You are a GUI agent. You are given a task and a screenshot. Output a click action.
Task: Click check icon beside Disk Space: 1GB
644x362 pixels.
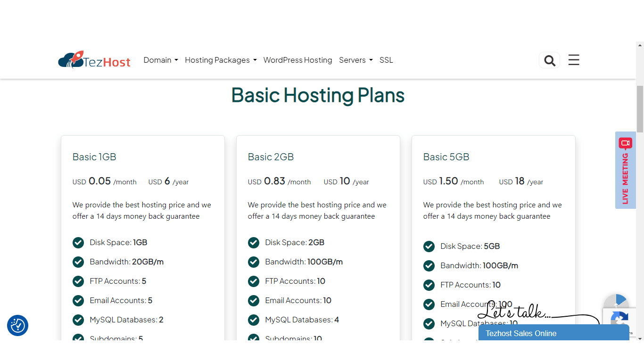[x=78, y=242]
